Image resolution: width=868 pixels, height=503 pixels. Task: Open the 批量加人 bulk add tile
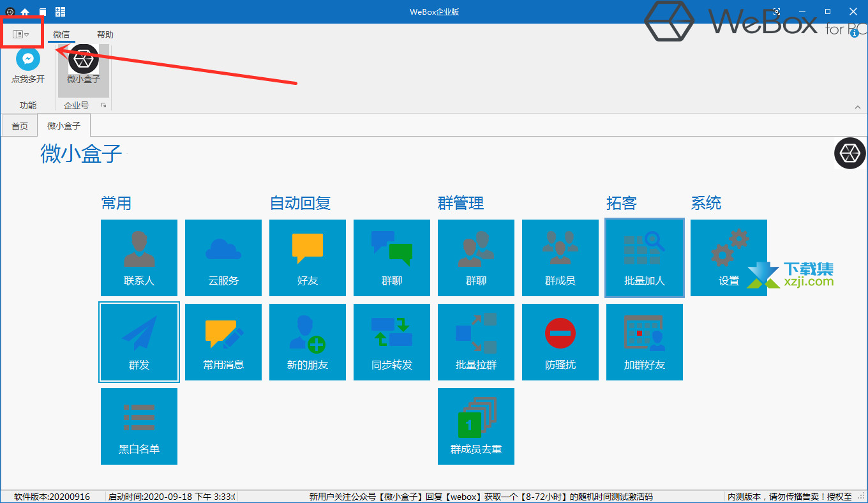645,258
